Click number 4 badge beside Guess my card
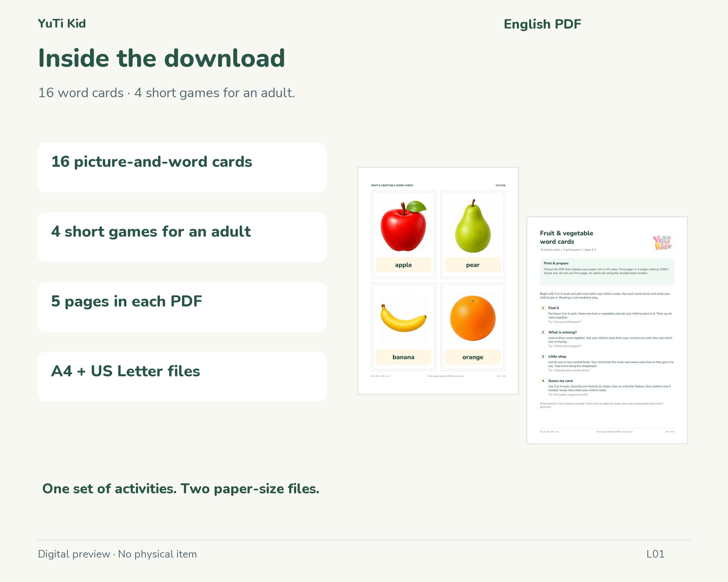Viewport: 728px width, 582px height. click(x=543, y=381)
